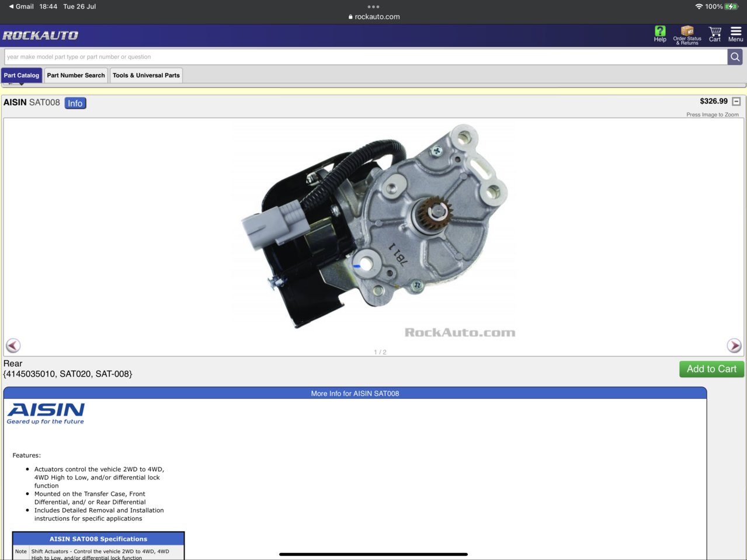This screenshot has height=560, width=747.
Task: Select part numbers text '4145035010, SAT020, SAT-008'
Action: tap(68, 374)
